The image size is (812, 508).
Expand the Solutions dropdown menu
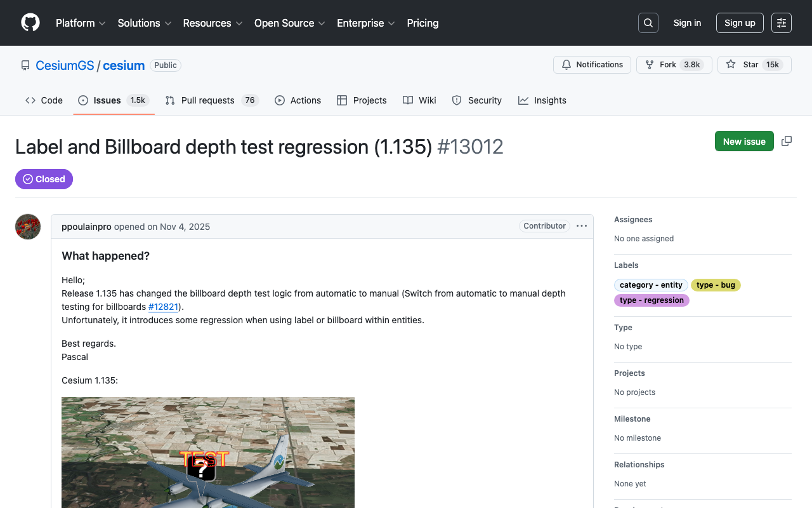pos(144,23)
